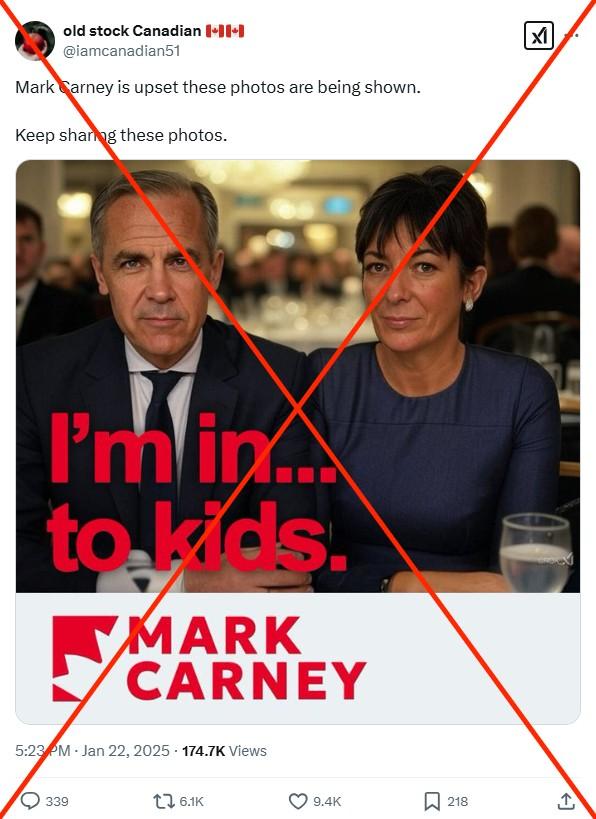Repost using the retweet arrows icon
The image size is (596, 819).
coord(163,801)
